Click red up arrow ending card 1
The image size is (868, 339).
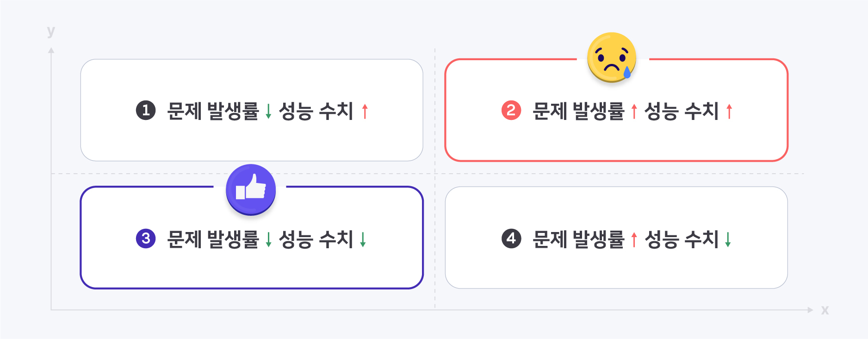365,112
